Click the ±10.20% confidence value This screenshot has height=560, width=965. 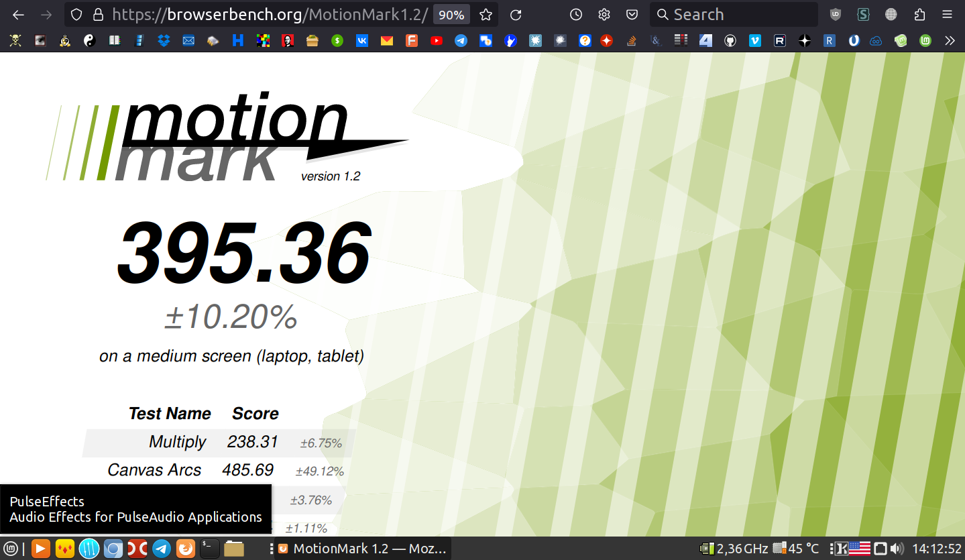click(x=231, y=317)
